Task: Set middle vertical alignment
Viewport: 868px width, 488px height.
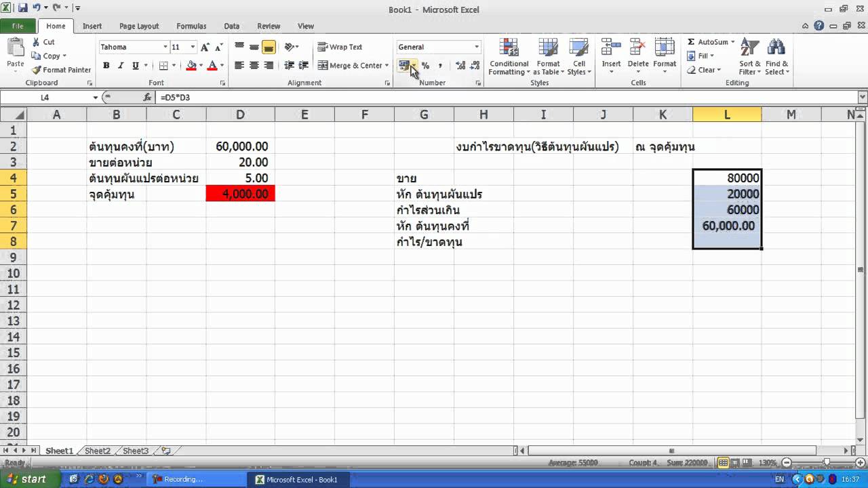Action: click(254, 47)
